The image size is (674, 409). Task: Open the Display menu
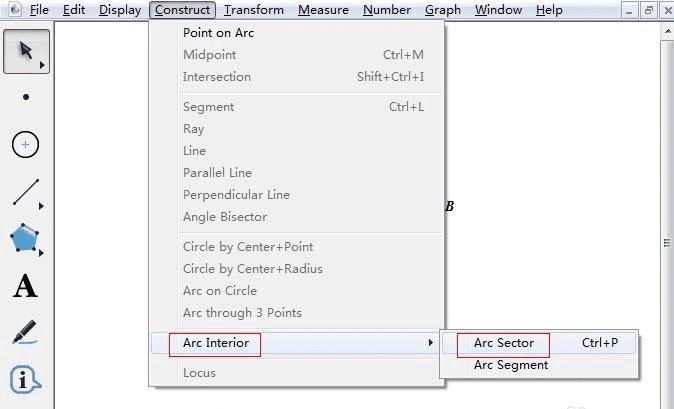point(120,10)
